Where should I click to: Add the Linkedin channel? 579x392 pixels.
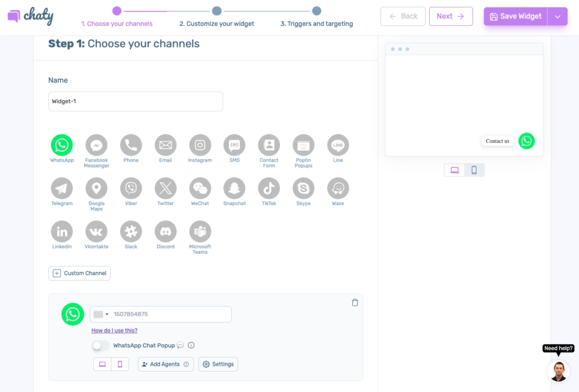coord(62,231)
